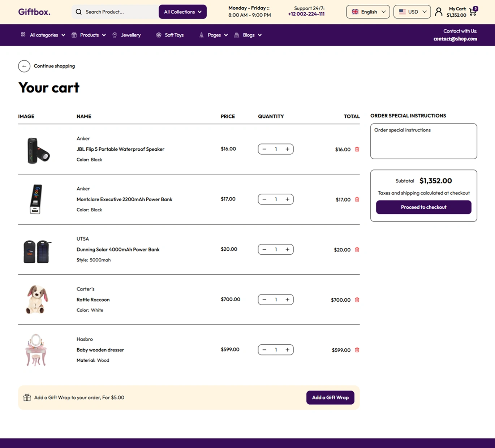Click the back arrow circle icon
This screenshot has height=448, width=495.
point(24,66)
